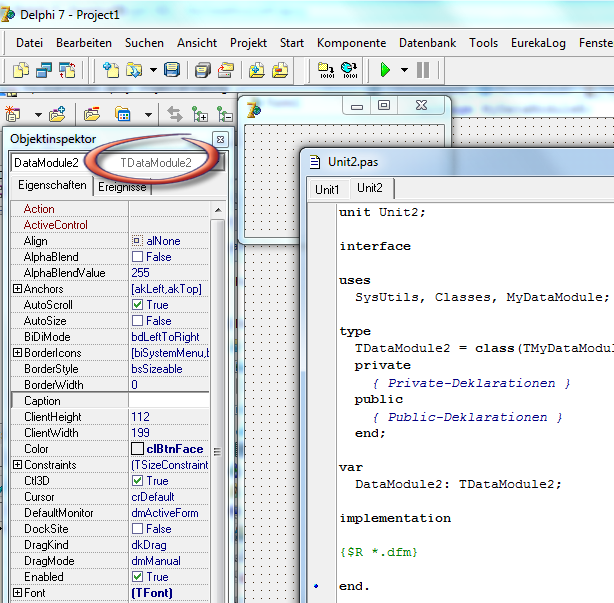Click the Add file to project icon
614x603 pixels.
click(x=256, y=70)
